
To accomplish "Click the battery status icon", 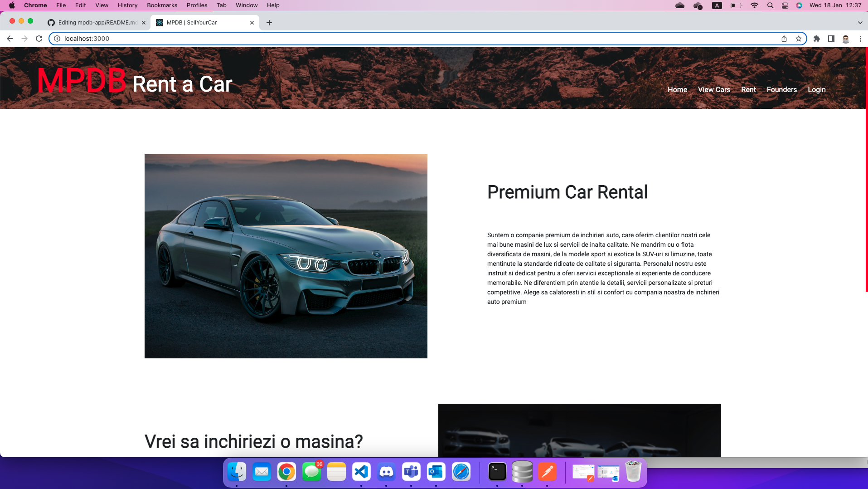I will click(736, 5).
